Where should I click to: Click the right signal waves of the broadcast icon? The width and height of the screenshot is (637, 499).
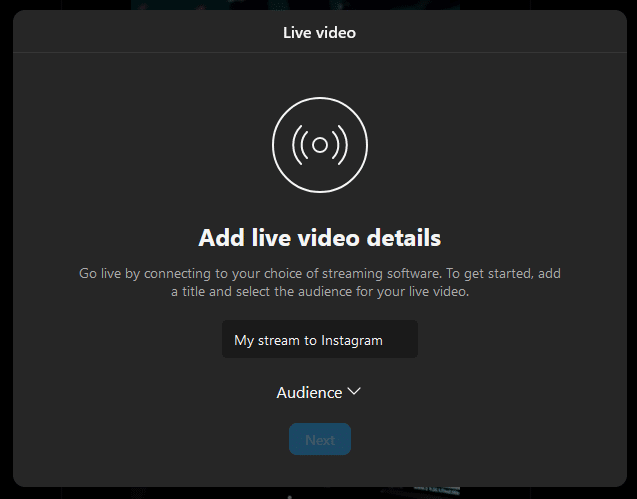(341, 145)
